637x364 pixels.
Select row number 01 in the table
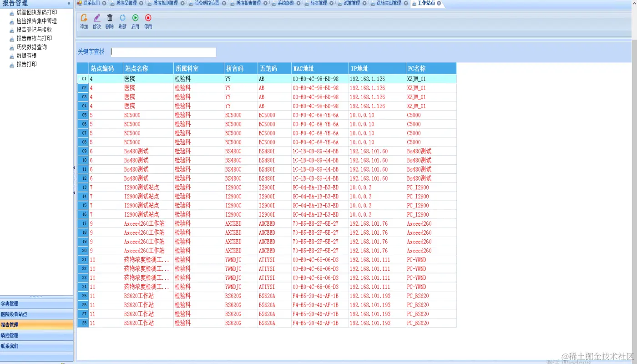[x=83, y=79]
